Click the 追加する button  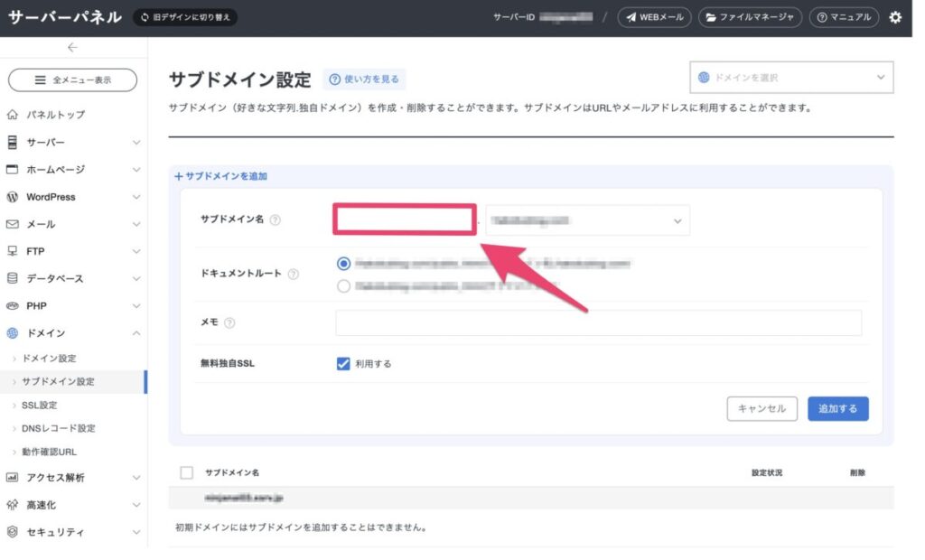(837, 409)
